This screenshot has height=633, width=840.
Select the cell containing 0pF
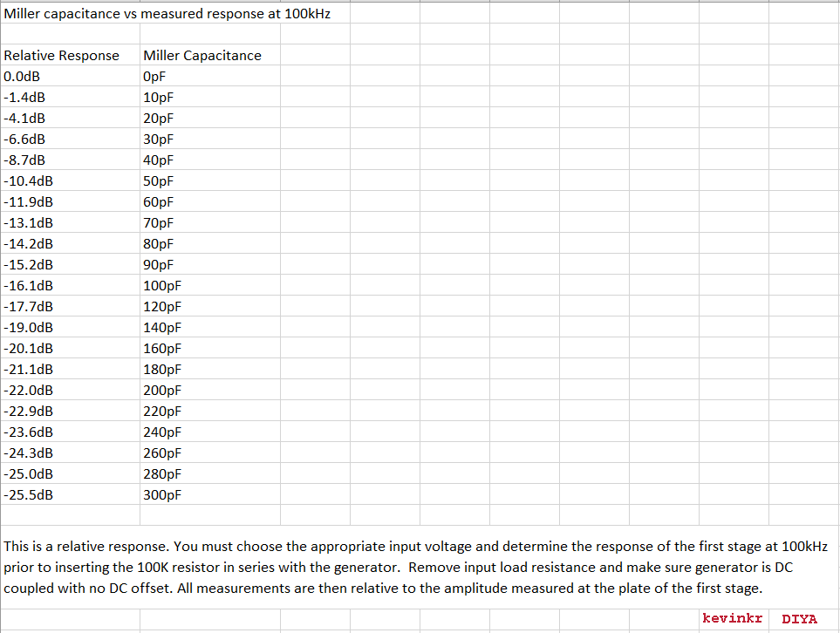[x=210, y=76]
